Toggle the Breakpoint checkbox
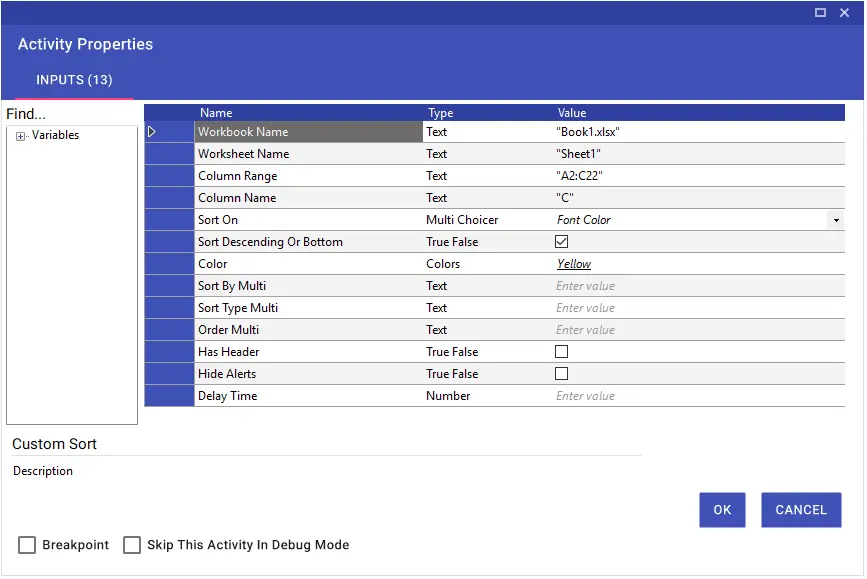 coord(27,545)
